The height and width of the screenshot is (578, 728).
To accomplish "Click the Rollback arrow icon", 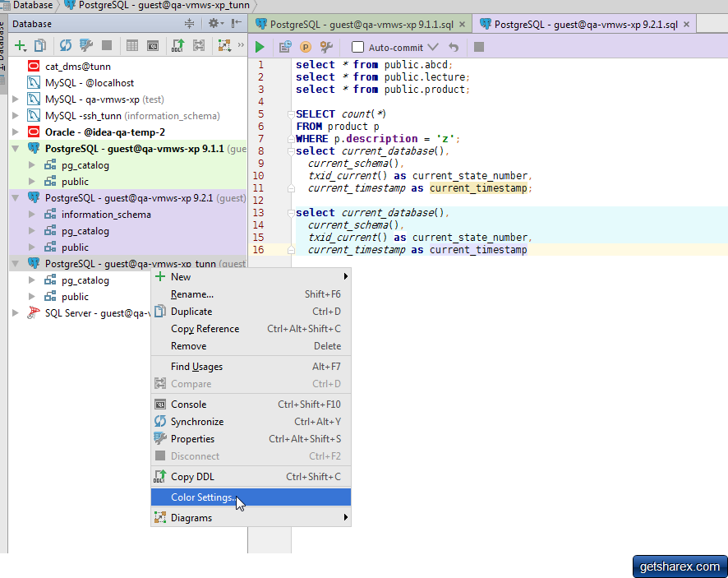I will 454,47.
